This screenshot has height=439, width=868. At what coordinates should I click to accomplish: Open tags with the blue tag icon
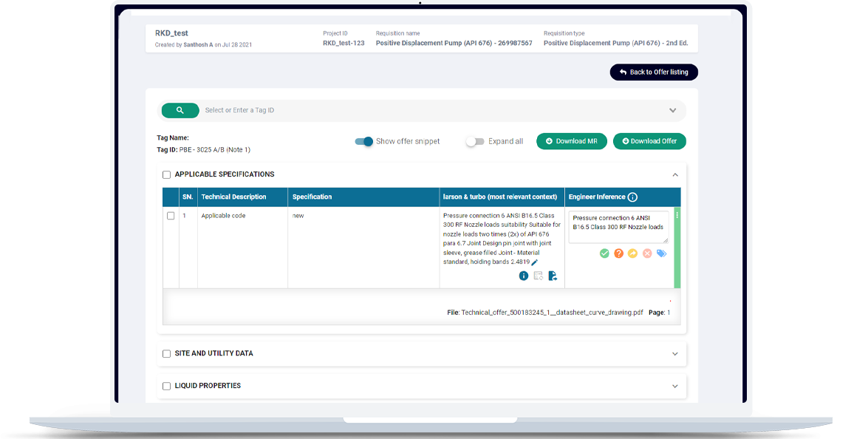[661, 253]
